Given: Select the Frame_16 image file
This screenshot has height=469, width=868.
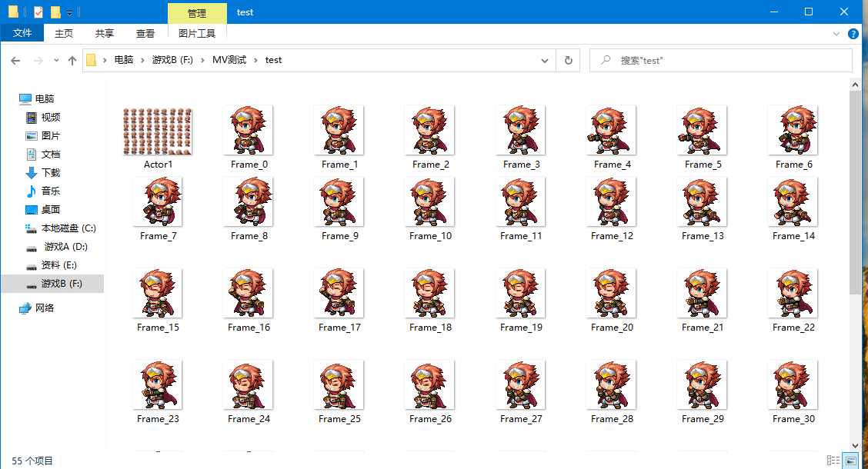Looking at the screenshot, I should point(249,301).
